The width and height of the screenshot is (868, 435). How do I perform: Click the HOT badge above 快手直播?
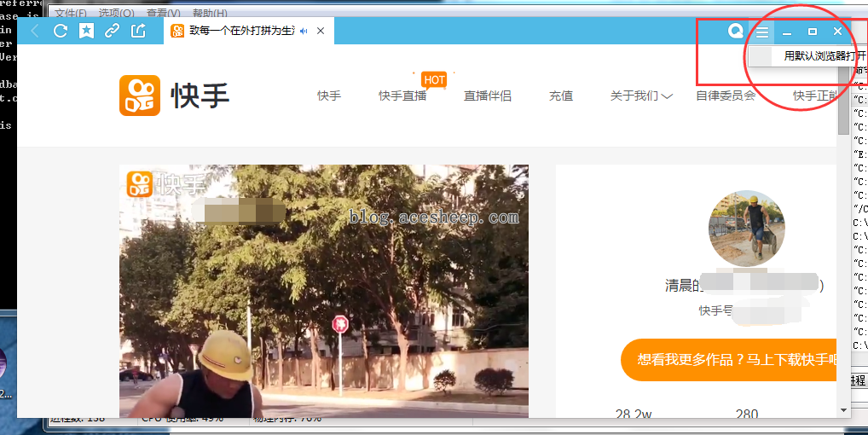pos(434,79)
